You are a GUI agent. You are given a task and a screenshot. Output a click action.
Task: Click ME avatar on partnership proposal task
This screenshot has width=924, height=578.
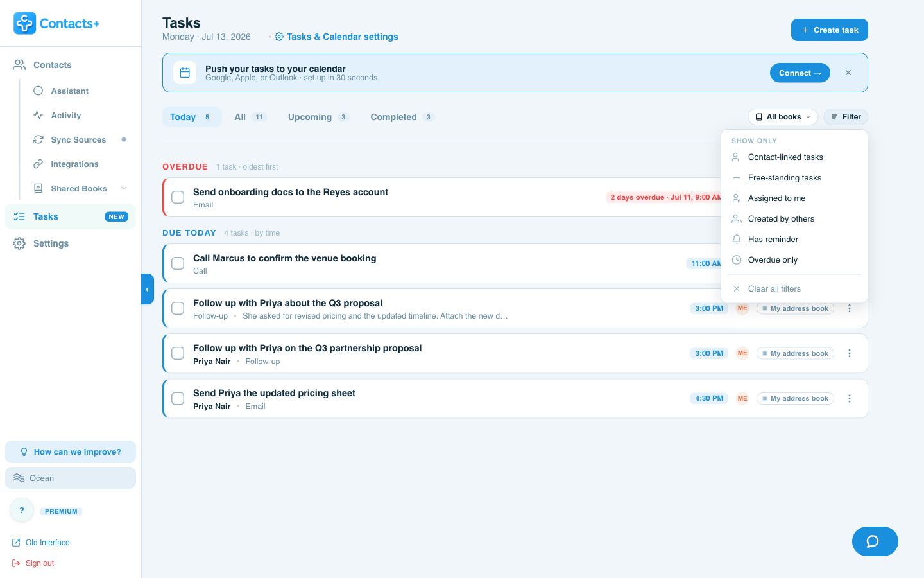[742, 353]
